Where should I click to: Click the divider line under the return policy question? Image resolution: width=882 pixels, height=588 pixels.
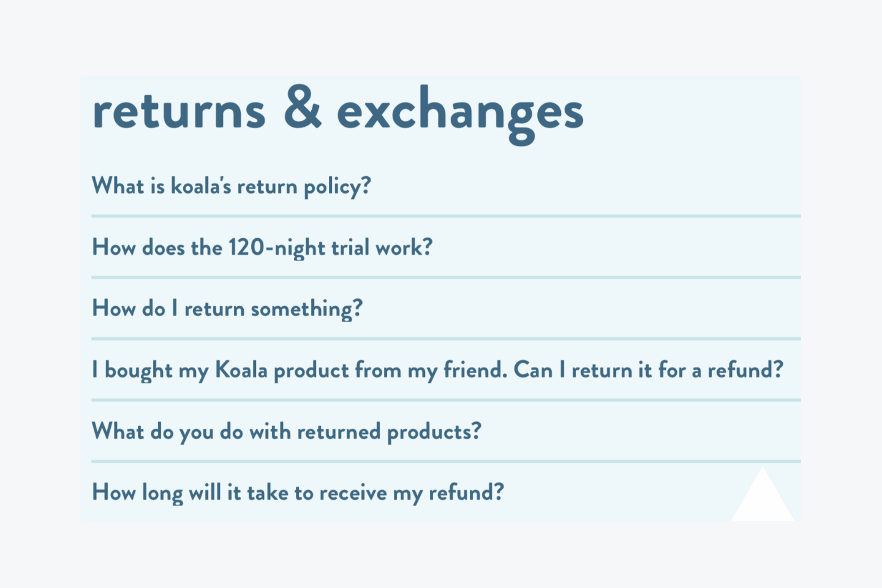click(x=446, y=216)
